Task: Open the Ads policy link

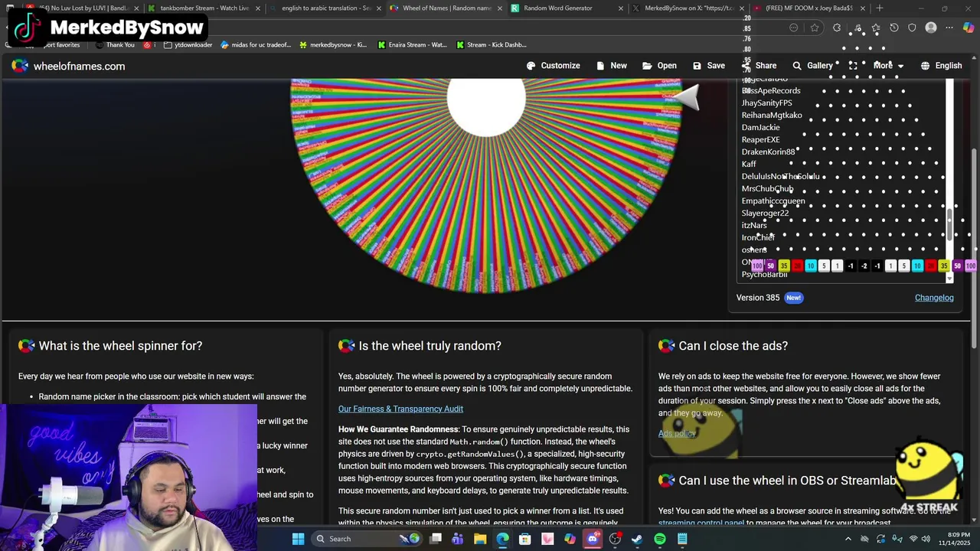Action: point(677,433)
